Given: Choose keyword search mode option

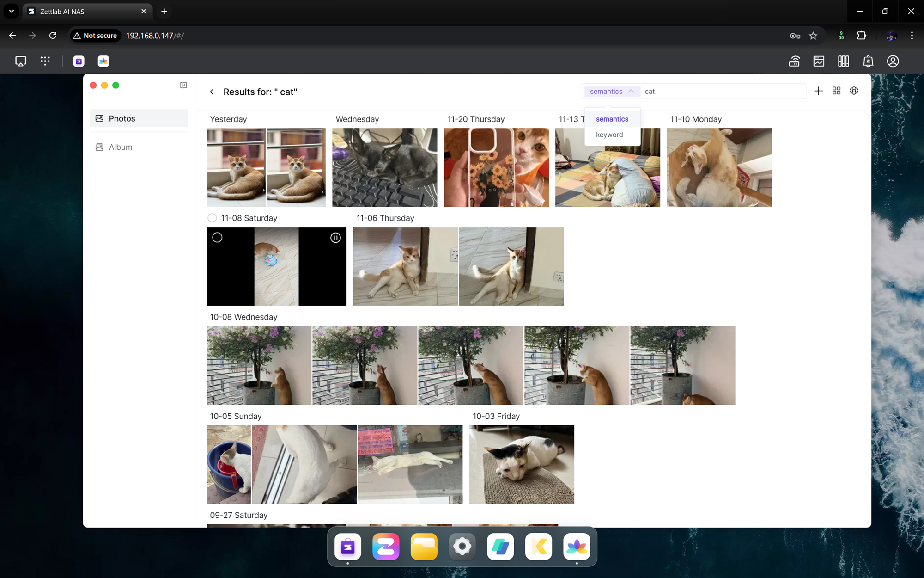Looking at the screenshot, I should (609, 135).
